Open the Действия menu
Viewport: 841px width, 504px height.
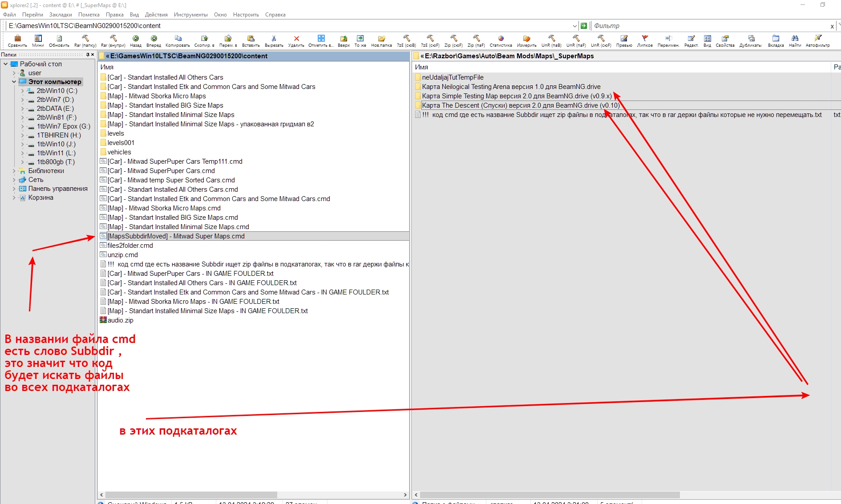point(156,15)
